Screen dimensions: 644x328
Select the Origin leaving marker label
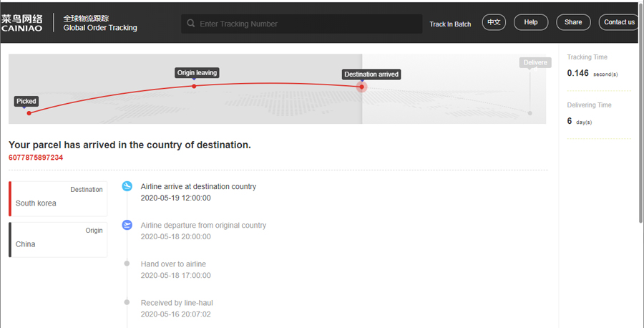(197, 73)
